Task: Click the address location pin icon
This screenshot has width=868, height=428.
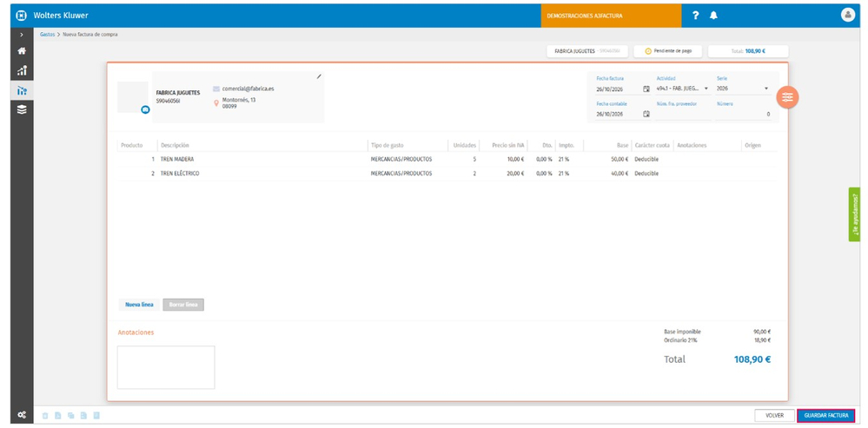Action: click(x=216, y=102)
